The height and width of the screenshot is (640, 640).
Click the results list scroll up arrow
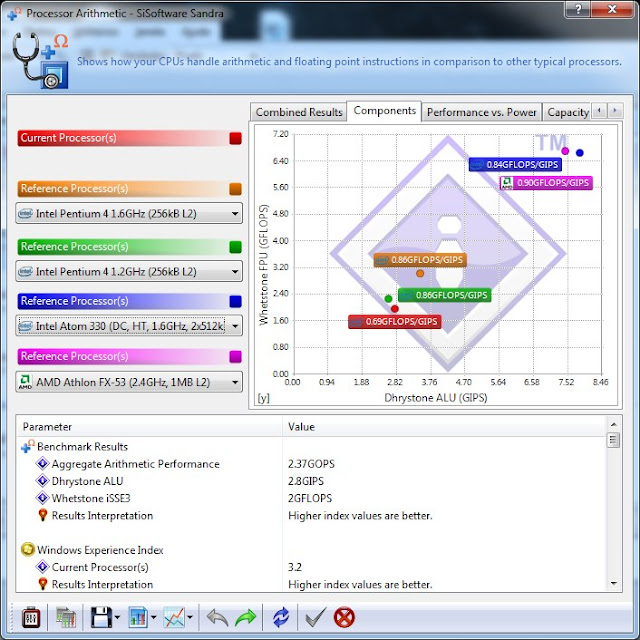(x=613, y=424)
